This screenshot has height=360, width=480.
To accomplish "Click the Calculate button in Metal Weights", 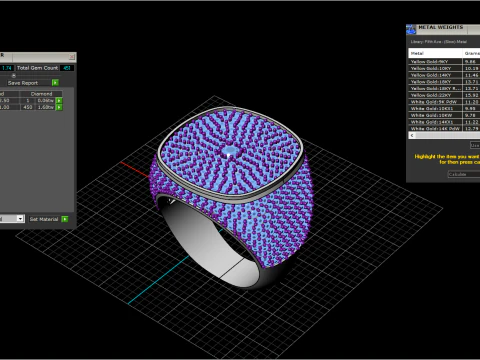I will coord(464,174).
